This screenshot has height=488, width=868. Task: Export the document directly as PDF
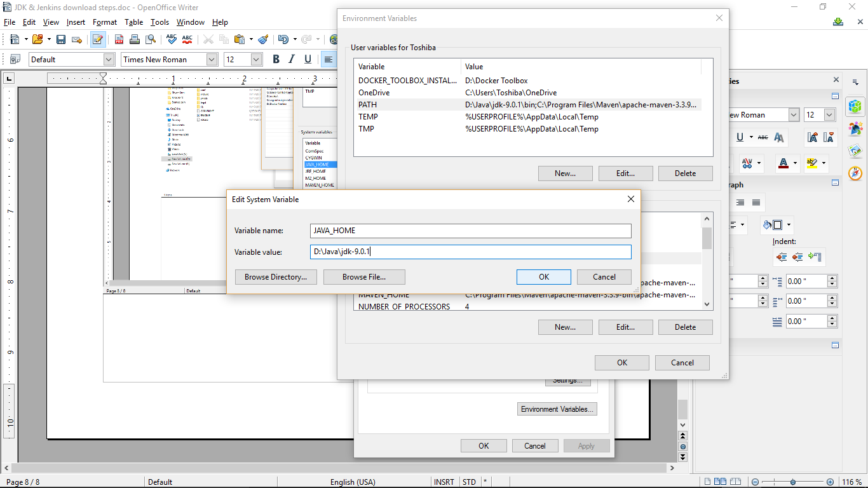(119, 39)
